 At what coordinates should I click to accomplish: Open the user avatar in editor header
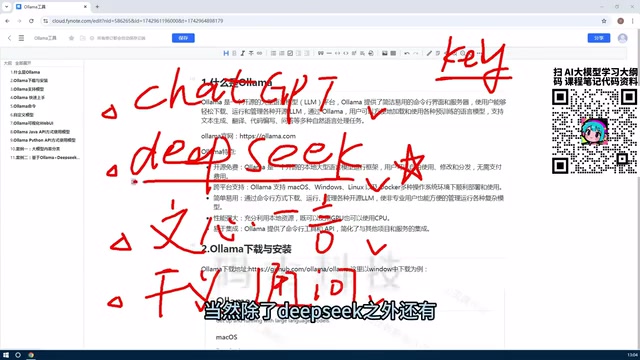pos(622,38)
